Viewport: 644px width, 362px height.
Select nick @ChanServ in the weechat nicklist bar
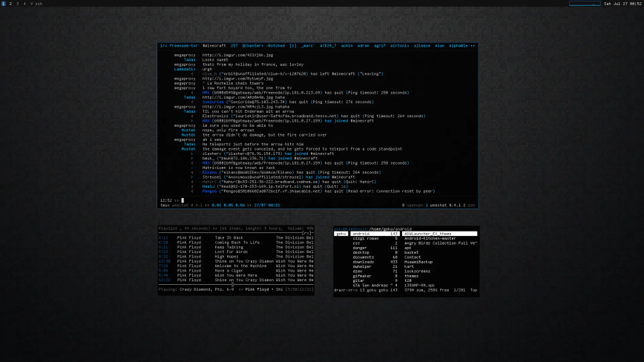(252, 45)
